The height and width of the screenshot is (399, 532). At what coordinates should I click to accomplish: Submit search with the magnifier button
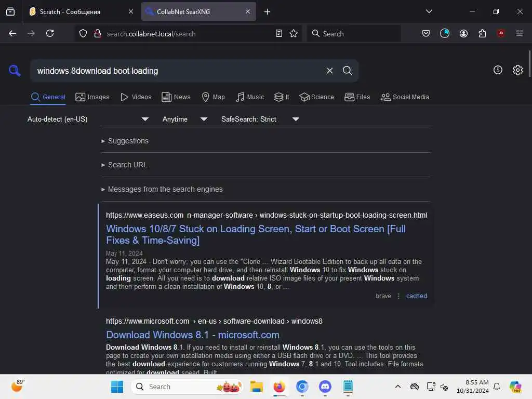(347, 71)
